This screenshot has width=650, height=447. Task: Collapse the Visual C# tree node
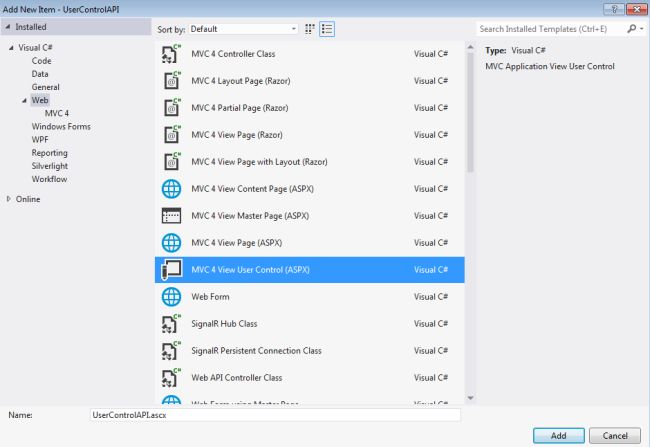pyautogui.click(x=11, y=48)
